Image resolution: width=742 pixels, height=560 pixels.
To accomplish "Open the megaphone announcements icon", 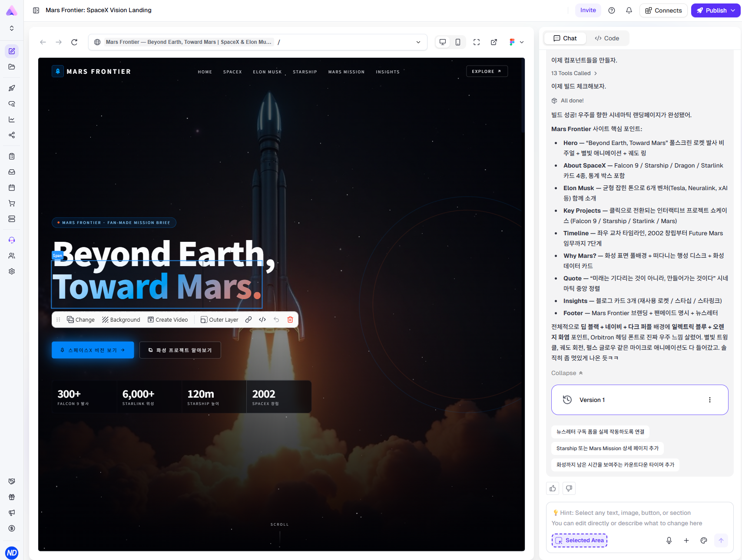I will pyautogui.click(x=12, y=513).
